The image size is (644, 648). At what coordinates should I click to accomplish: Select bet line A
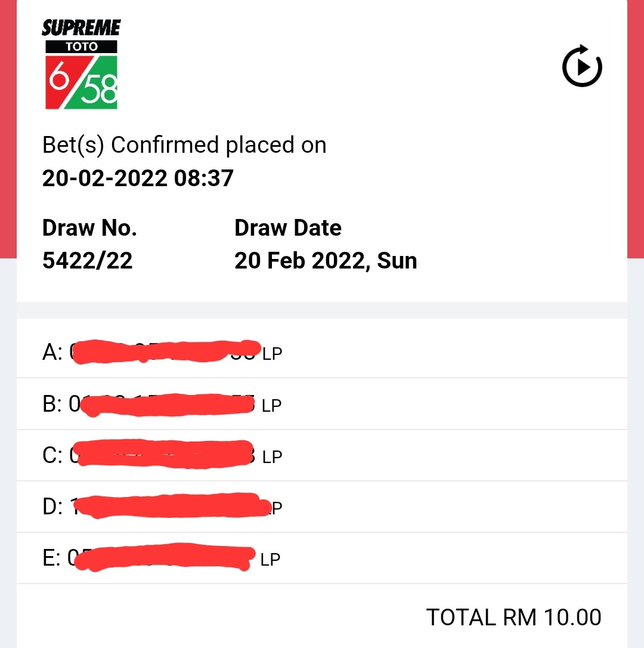tap(322, 352)
